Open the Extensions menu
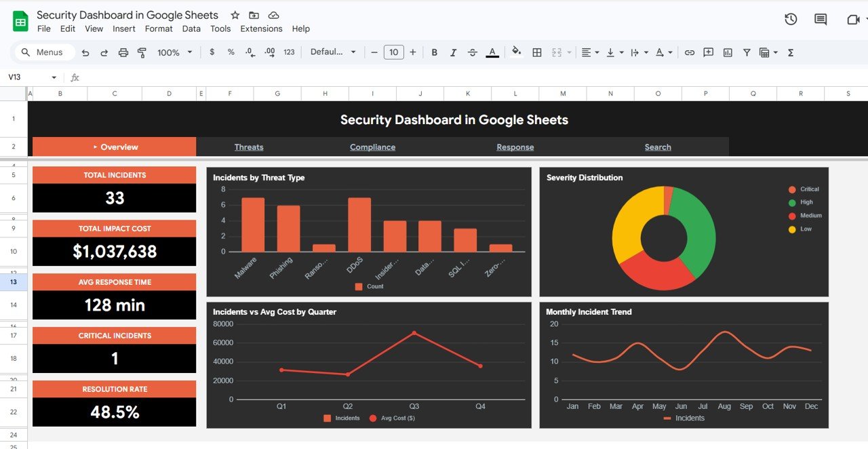 [261, 28]
